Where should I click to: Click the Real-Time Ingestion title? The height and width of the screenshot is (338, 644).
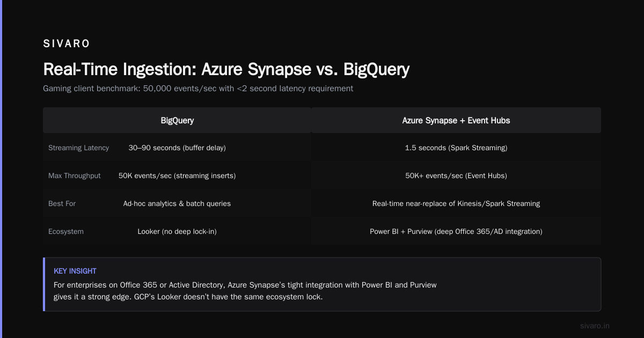[226, 70]
